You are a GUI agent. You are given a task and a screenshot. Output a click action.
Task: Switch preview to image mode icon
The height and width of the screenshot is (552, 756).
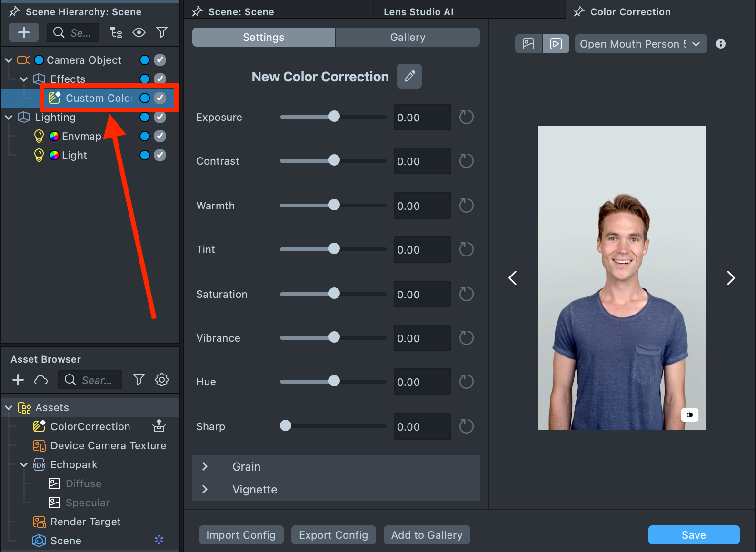[528, 44]
